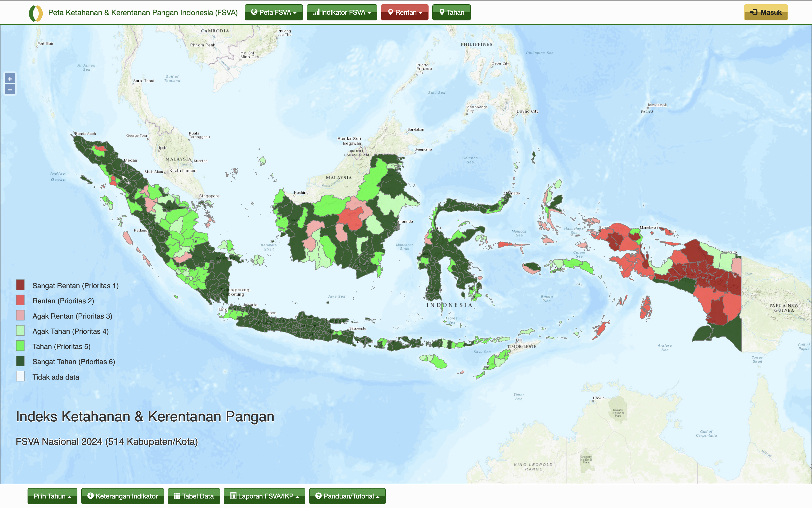Click the bar chart icon on Indikator FSVA
This screenshot has height=508, width=812.
pos(316,12)
